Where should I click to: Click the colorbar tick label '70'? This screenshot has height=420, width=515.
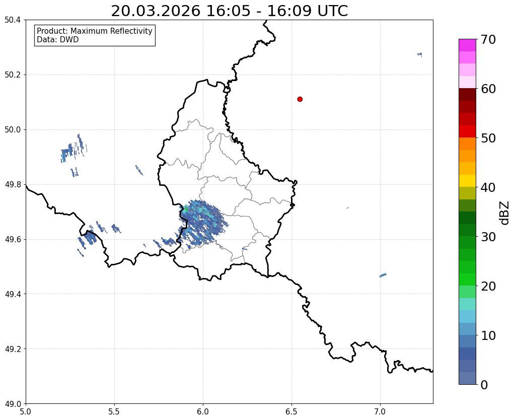(488, 39)
